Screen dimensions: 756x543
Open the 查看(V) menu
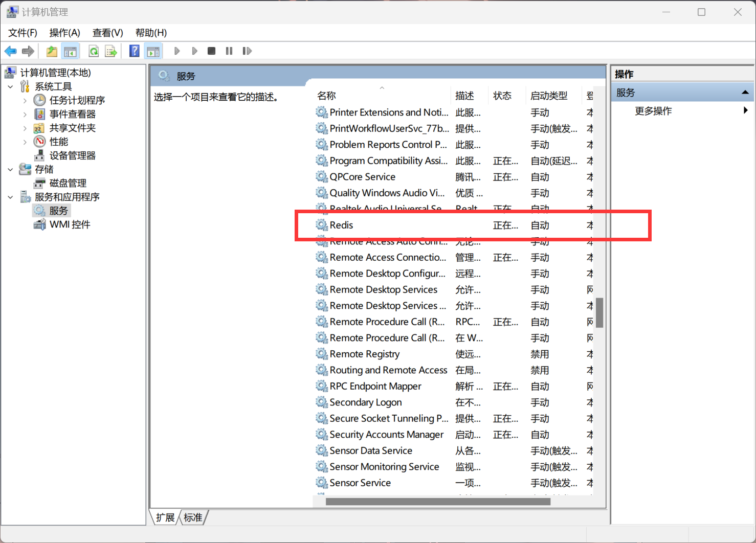coord(107,33)
